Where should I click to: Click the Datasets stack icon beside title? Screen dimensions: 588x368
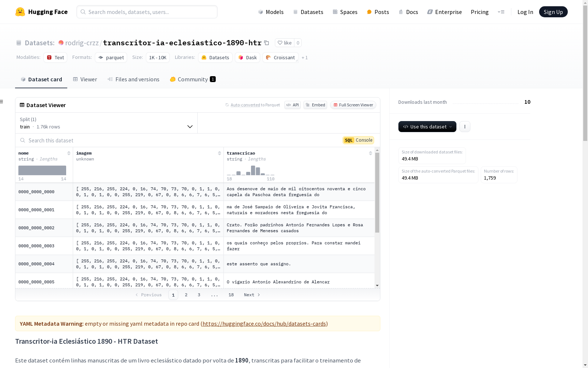[19, 43]
